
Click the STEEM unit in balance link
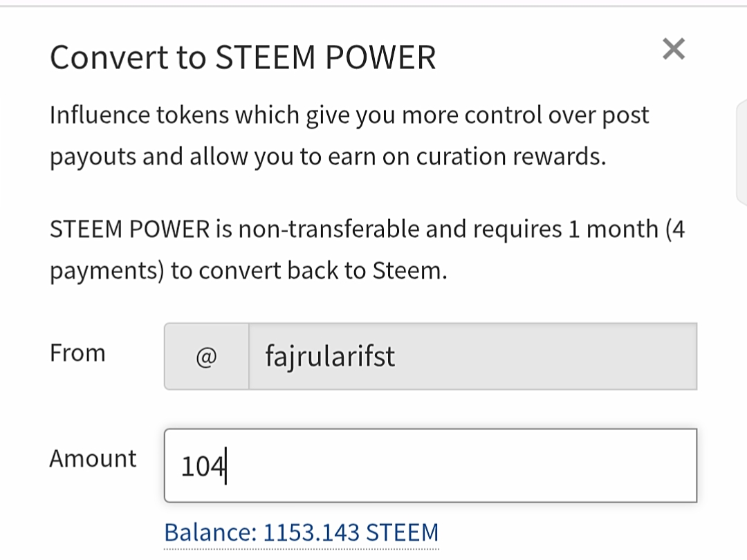[x=402, y=532]
